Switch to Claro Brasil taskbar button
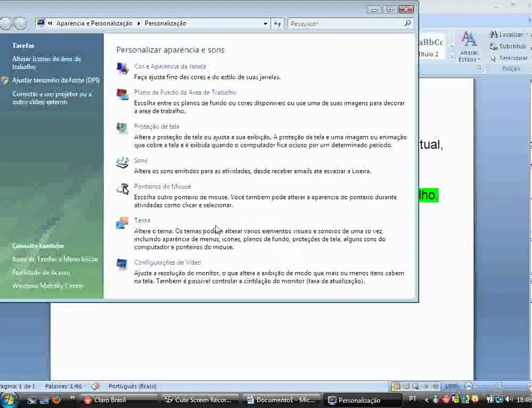 click(x=119, y=400)
